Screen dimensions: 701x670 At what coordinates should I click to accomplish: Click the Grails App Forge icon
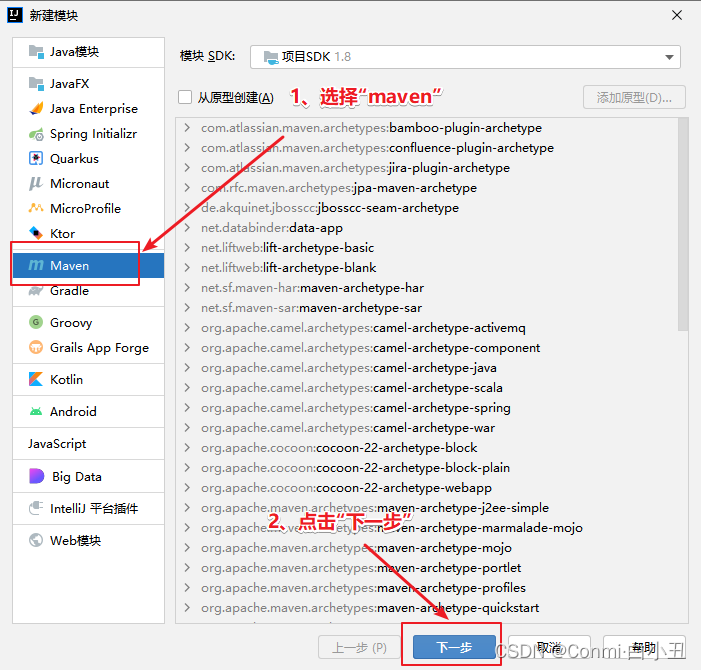click(36, 347)
